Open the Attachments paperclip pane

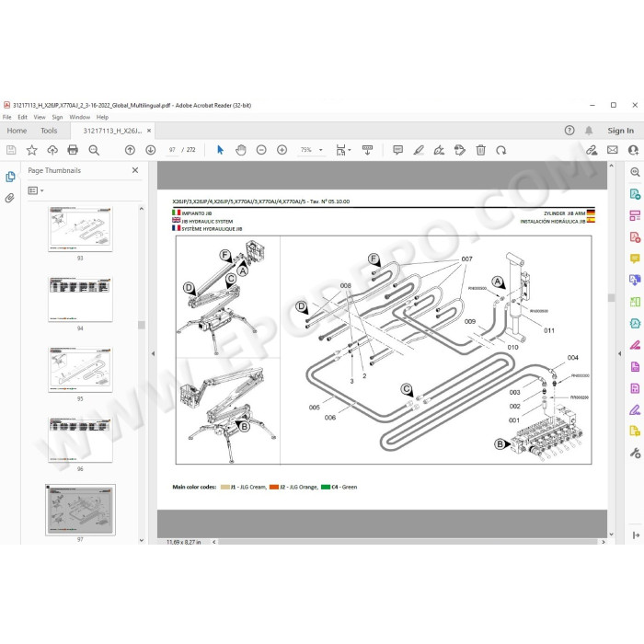[x=10, y=198]
